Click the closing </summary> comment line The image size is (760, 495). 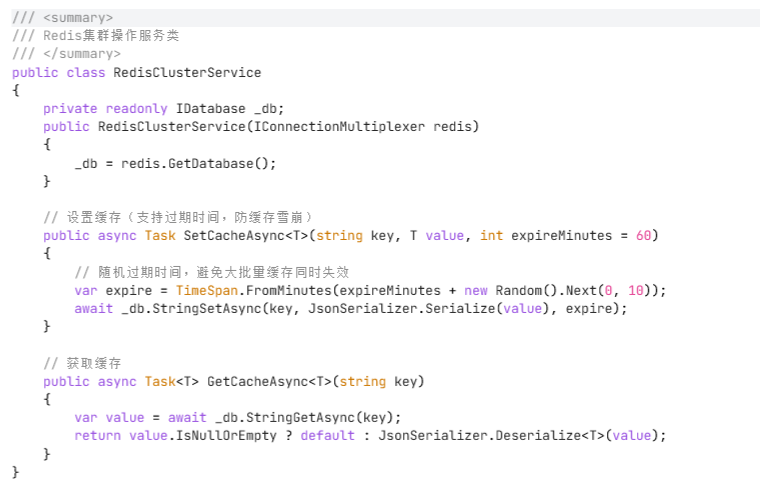(66, 54)
